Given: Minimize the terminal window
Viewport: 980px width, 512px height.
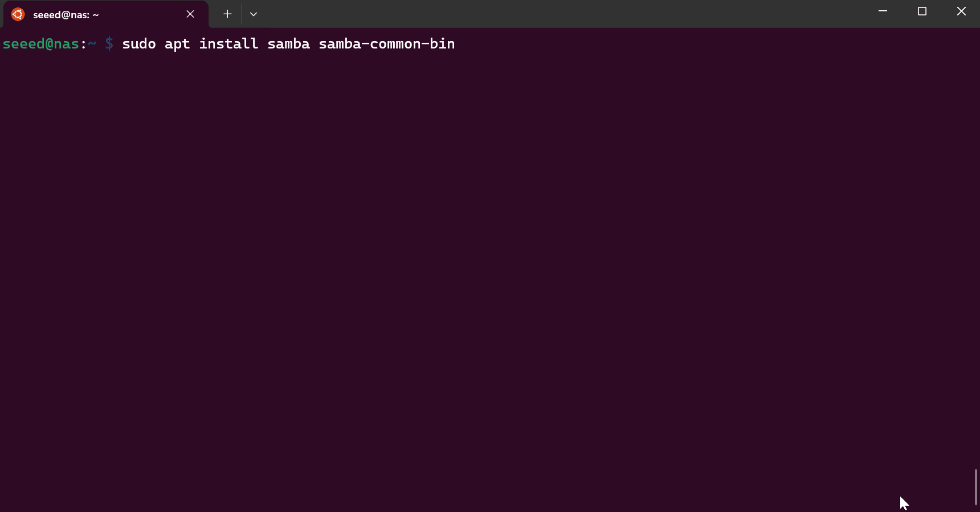Looking at the screenshot, I should point(883,11).
